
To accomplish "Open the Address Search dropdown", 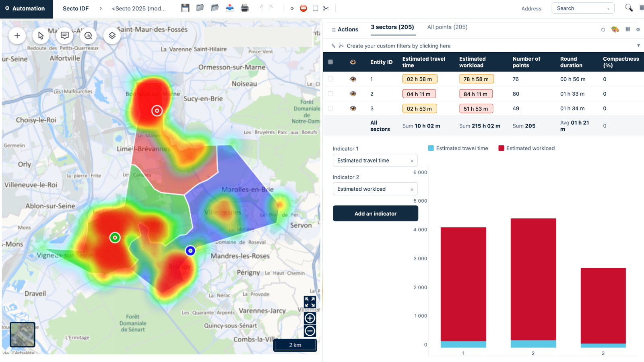I will click(x=583, y=8).
